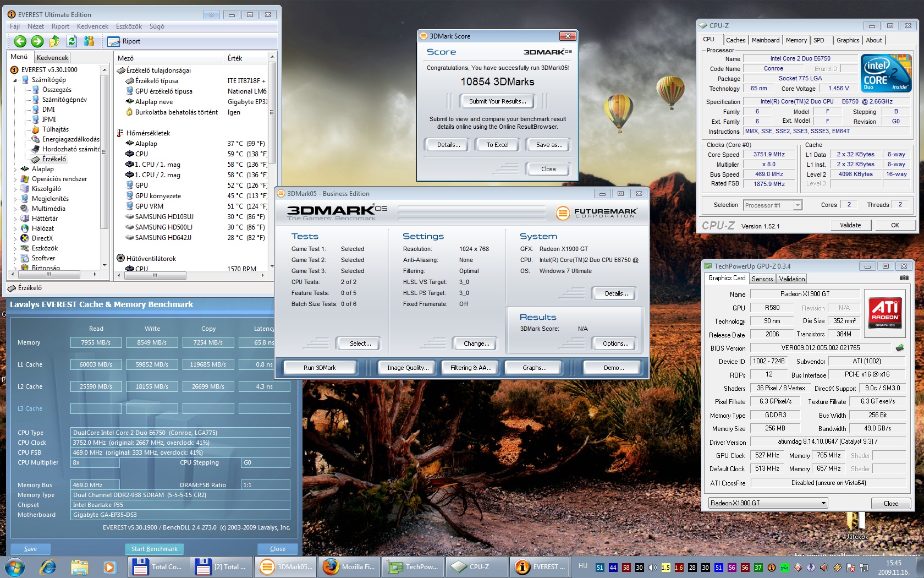
Task: Click the Action Center flag tray icon
Action: 850,568
